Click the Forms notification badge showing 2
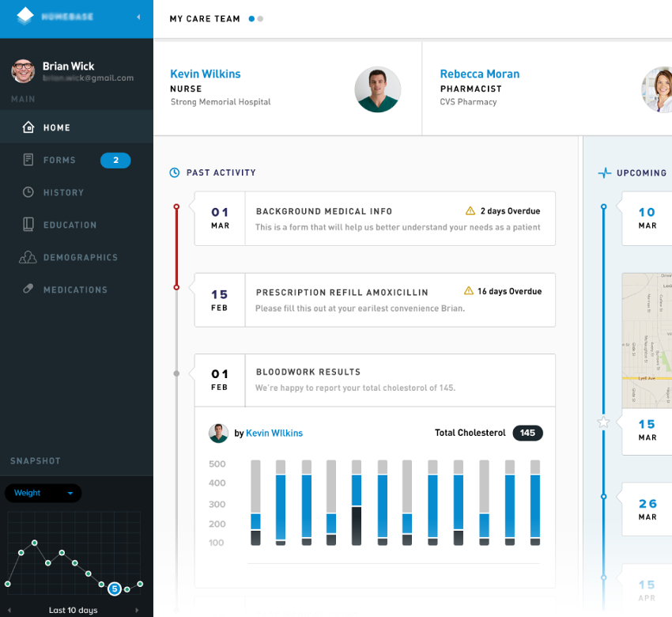 [115, 160]
